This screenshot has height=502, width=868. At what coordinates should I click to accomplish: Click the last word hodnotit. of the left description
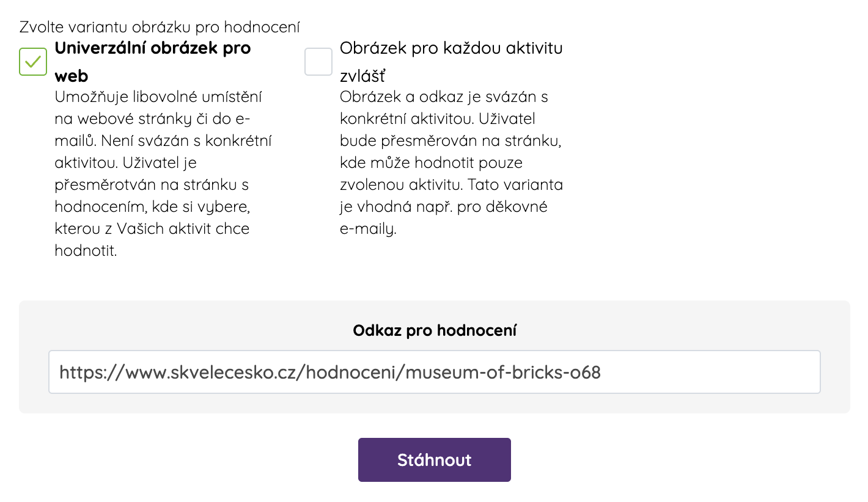86,251
